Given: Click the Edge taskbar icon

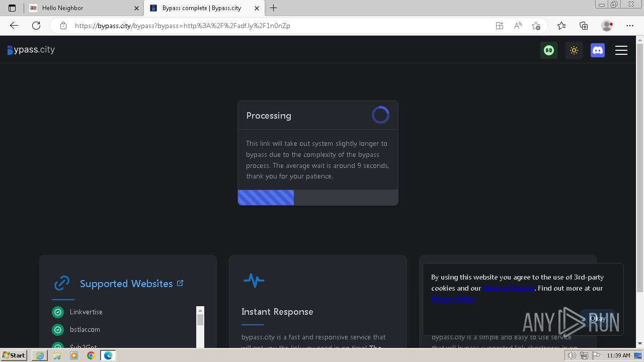Looking at the screenshot, I should click(x=108, y=355).
